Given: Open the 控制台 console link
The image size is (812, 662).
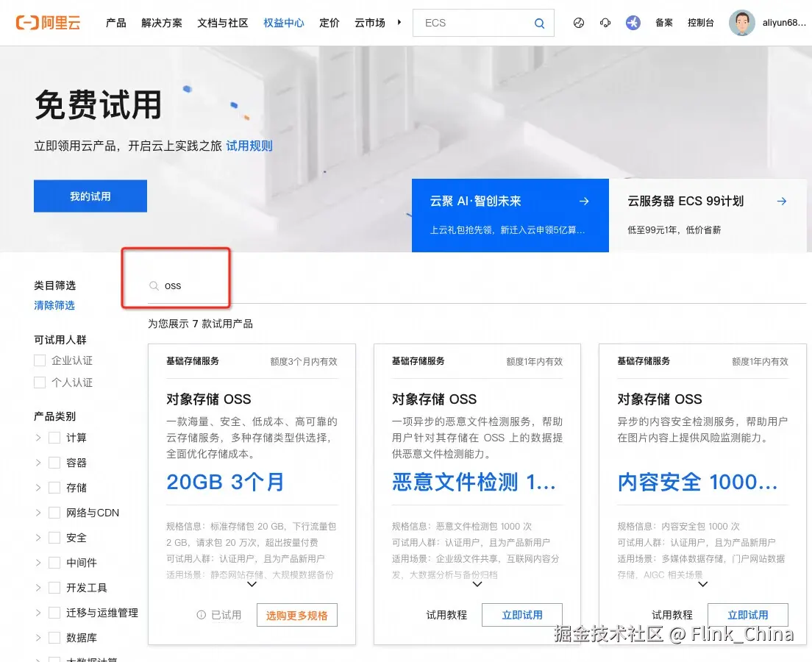Looking at the screenshot, I should point(701,23).
